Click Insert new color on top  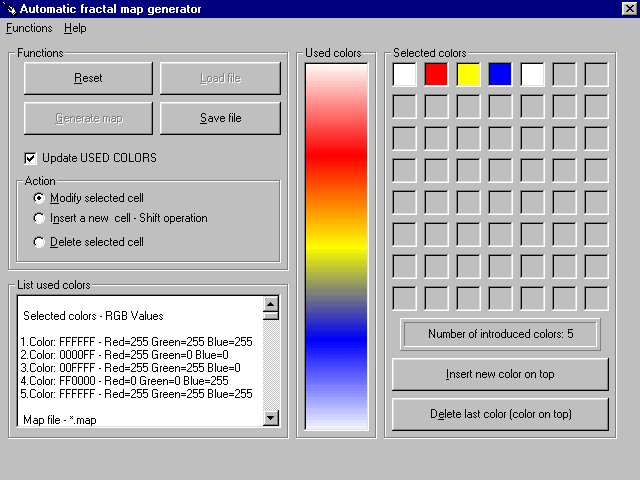pos(500,374)
